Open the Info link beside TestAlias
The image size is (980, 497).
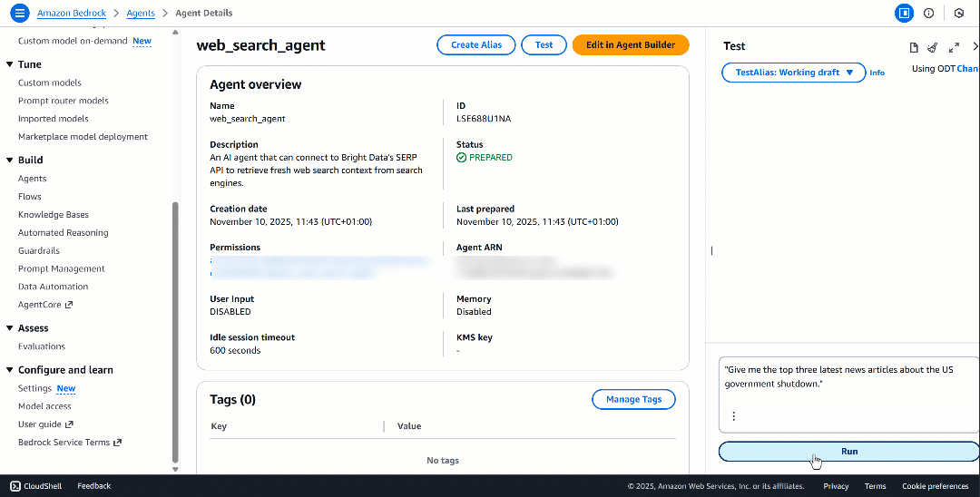point(877,73)
